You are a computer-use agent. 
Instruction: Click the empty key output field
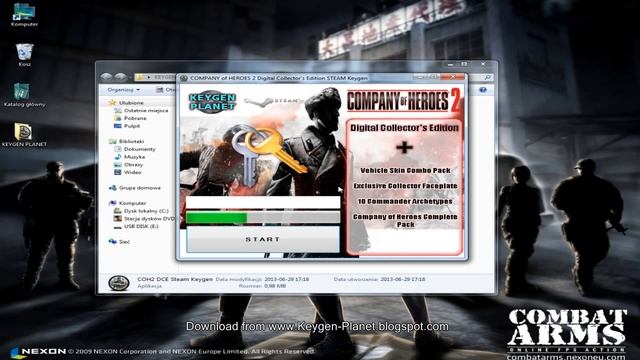coord(262,202)
